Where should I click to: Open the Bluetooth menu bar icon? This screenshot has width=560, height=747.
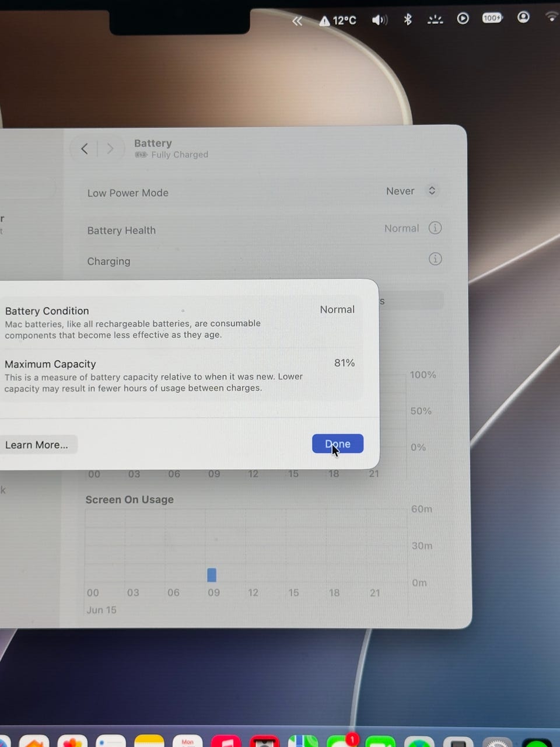pos(408,19)
